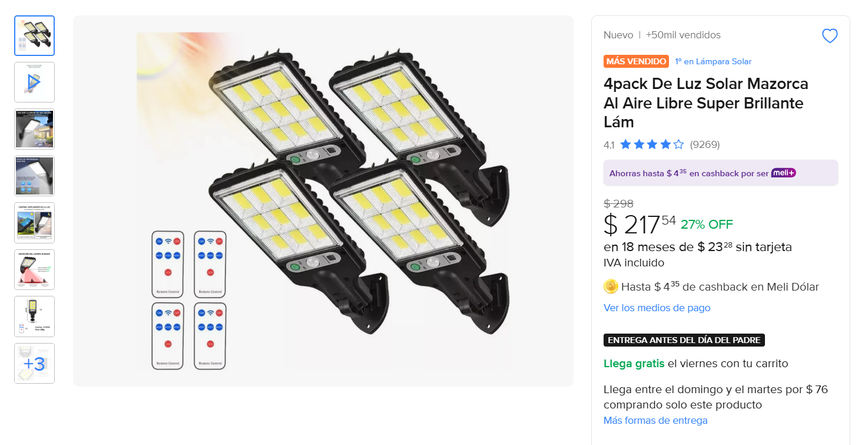This screenshot has height=445, width=868.
Task: Open 'Más formas de entrega' link
Action: 655,420
